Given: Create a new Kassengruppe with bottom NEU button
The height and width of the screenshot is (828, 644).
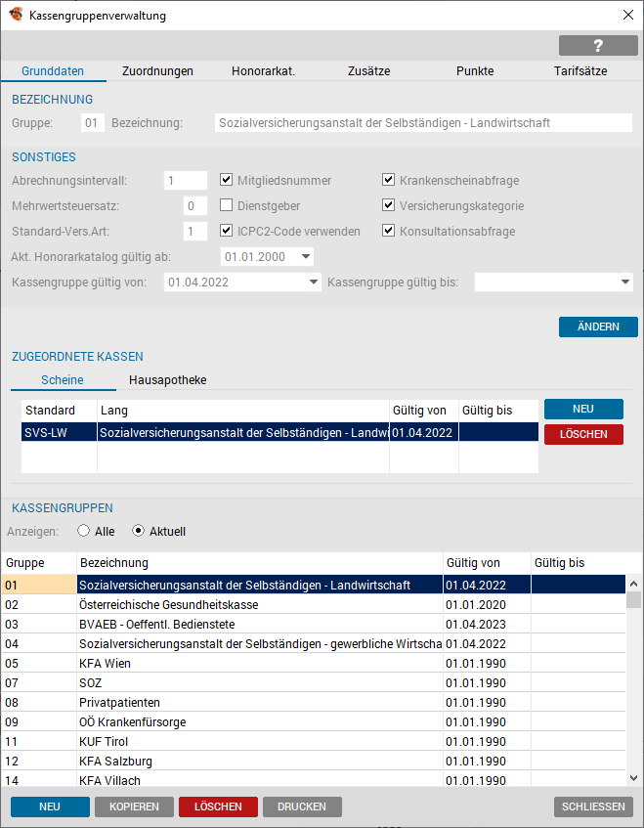Looking at the screenshot, I should [50, 806].
